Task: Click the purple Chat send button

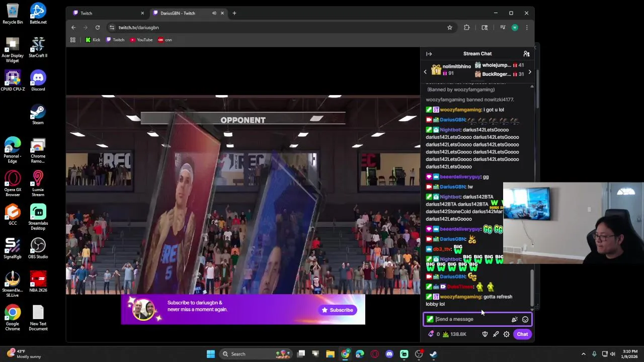Action: (522, 334)
